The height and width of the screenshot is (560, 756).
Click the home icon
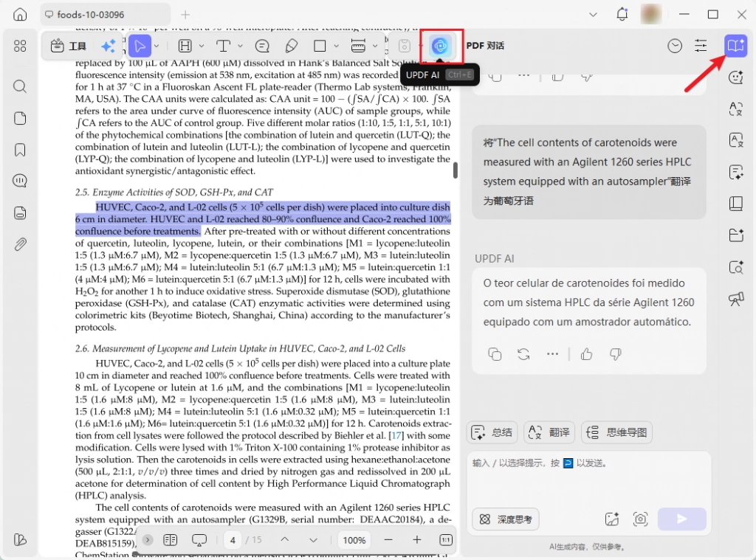[x=20, y=14]
